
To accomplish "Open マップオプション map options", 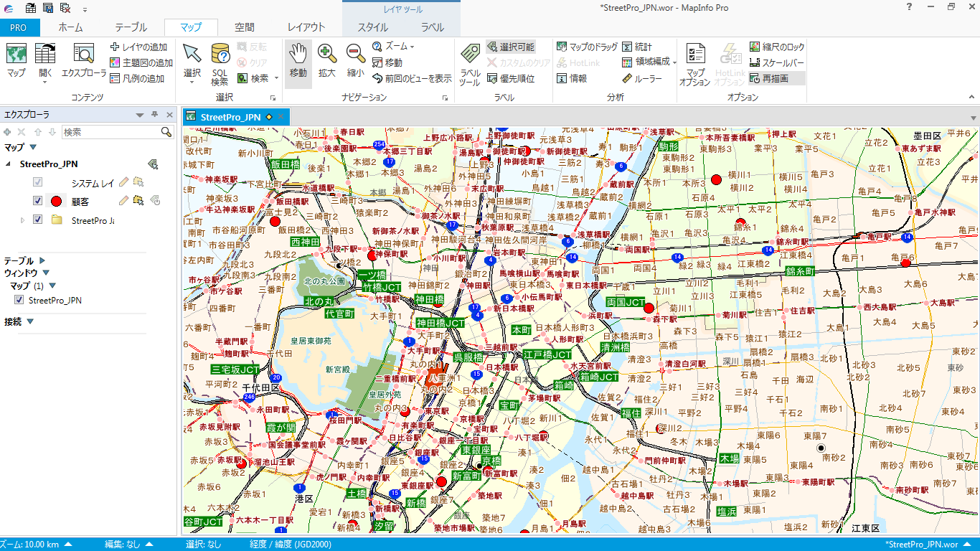I will pyautogui.click(x=694, y=64).
